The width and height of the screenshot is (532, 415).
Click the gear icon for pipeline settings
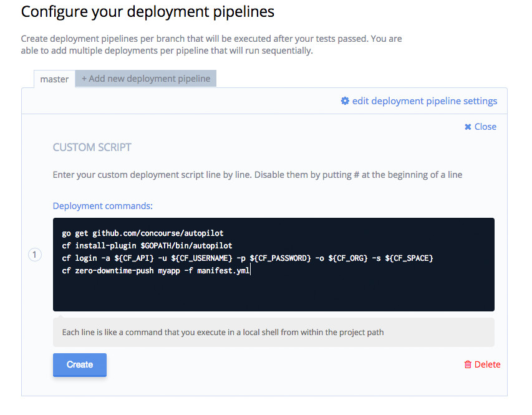(345, 101)
